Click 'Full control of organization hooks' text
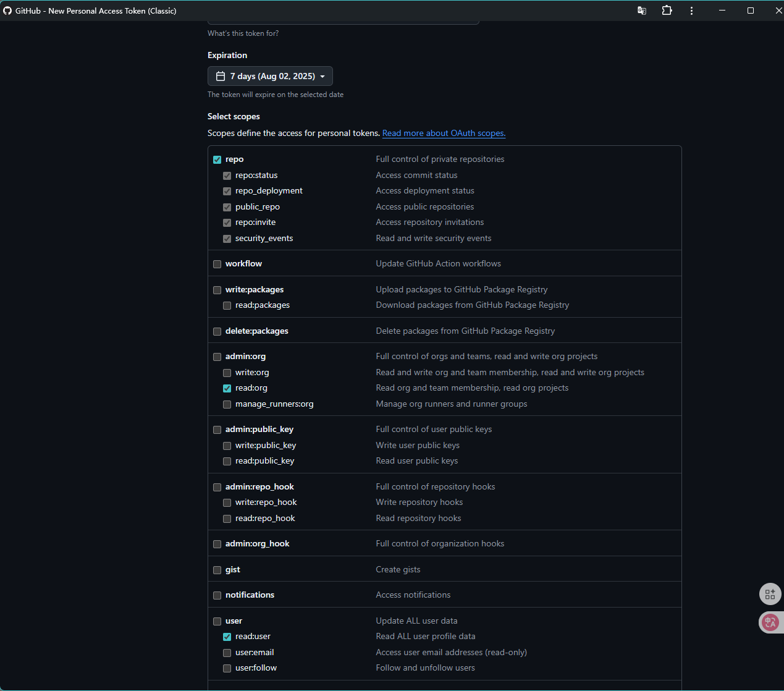 (440, 543)
